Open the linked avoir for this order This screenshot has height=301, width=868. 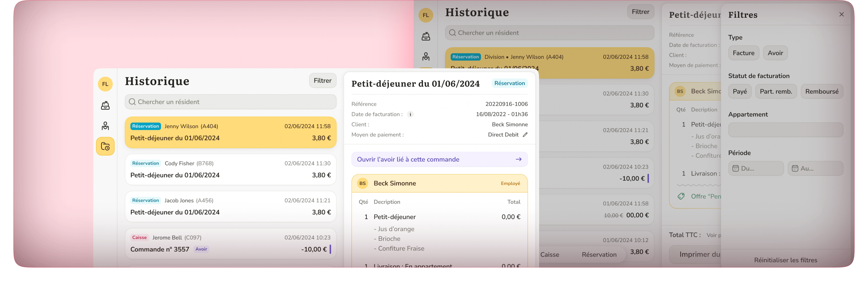(x=439, y=159)
